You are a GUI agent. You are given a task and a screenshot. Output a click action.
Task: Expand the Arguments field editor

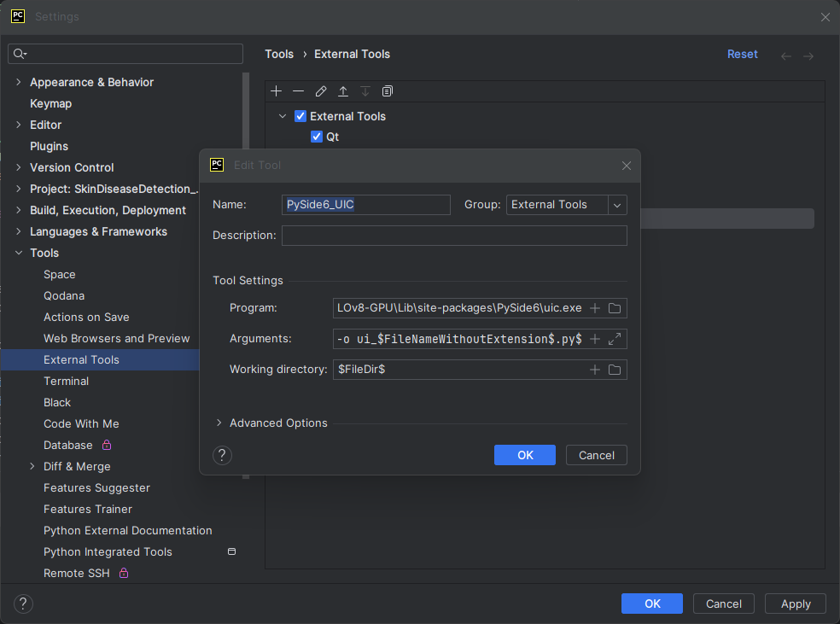pyautogui.click(x=615, y=339)
